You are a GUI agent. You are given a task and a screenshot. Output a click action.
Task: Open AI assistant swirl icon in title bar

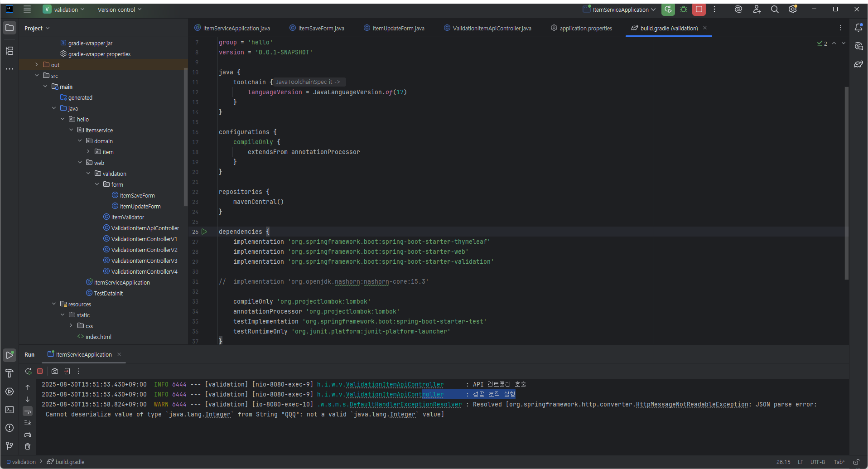738,10
